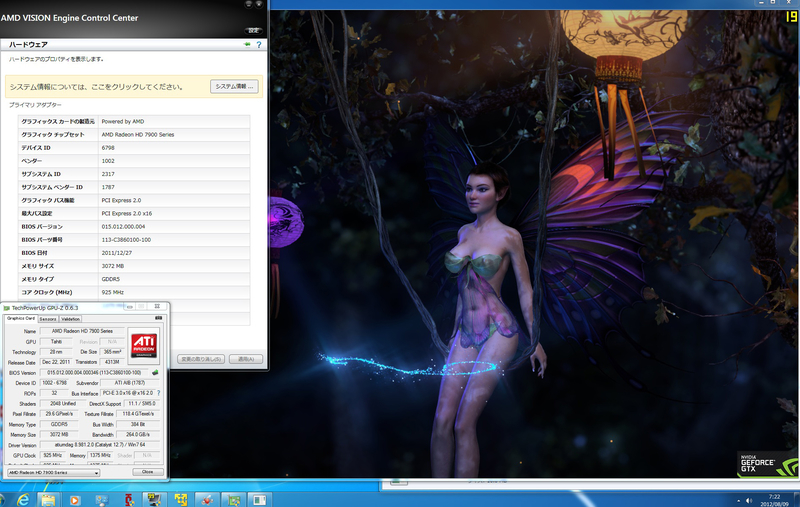Viewport: 800px width, 507px height.
Task: Click the 適用(A) apply button
Action: pyautogui.click(x=246, y=359)
